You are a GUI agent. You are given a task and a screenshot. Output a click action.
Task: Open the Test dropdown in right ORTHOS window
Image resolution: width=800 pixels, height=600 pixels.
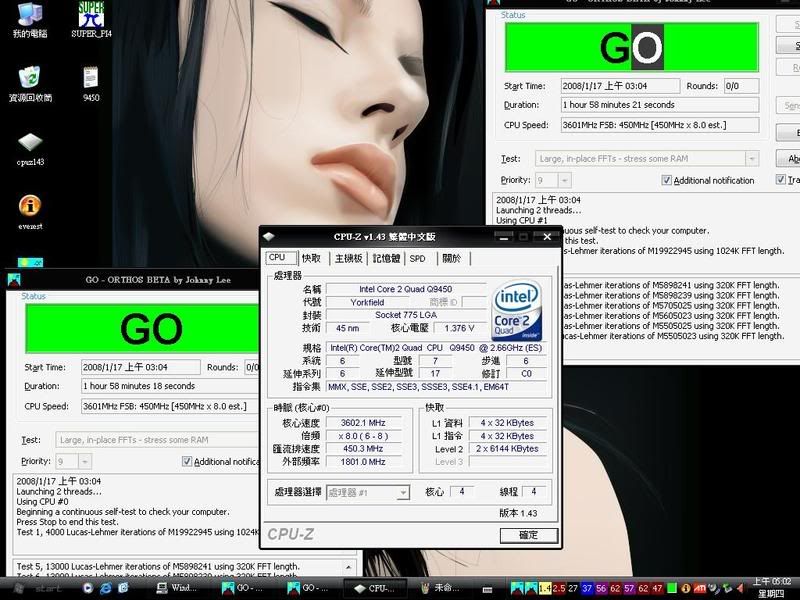(x=751, y=159)
